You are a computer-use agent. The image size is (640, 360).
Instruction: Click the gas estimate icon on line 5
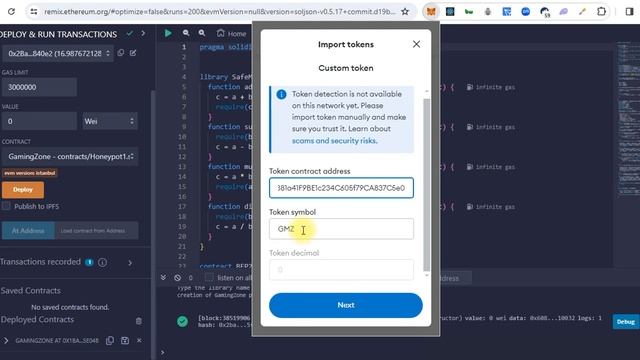(470, 87)
